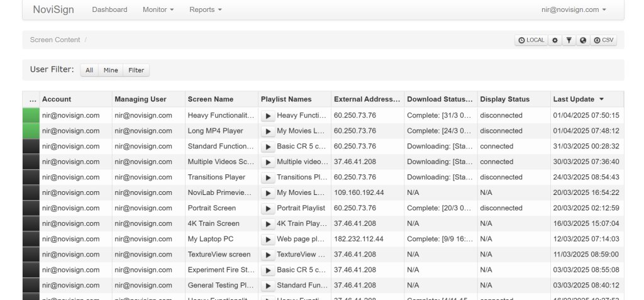Play the Multiple video playlist
Image resolution: width=644 pixels, height=300 pixels.
pyautogui.click(x=268, y=162)
